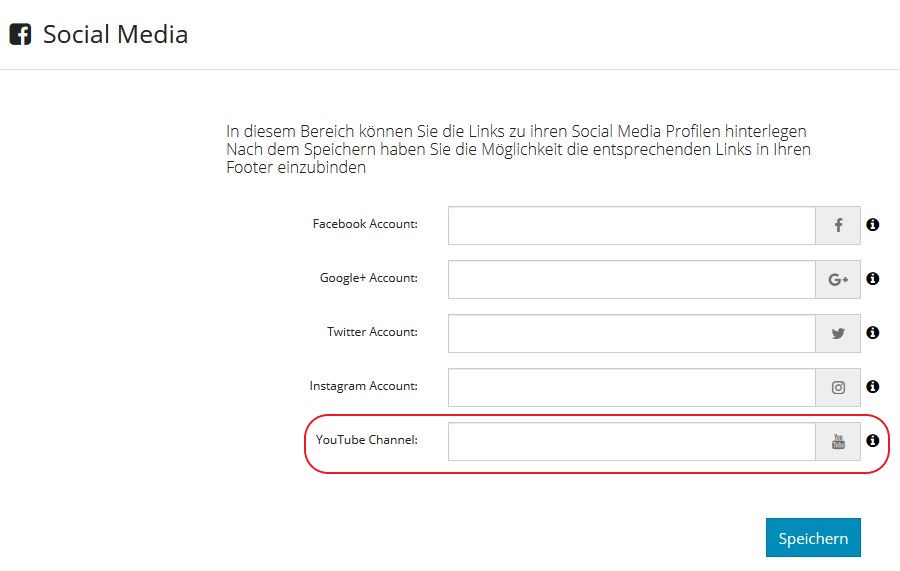Focus the Instagram Account input field

(631, 387)
